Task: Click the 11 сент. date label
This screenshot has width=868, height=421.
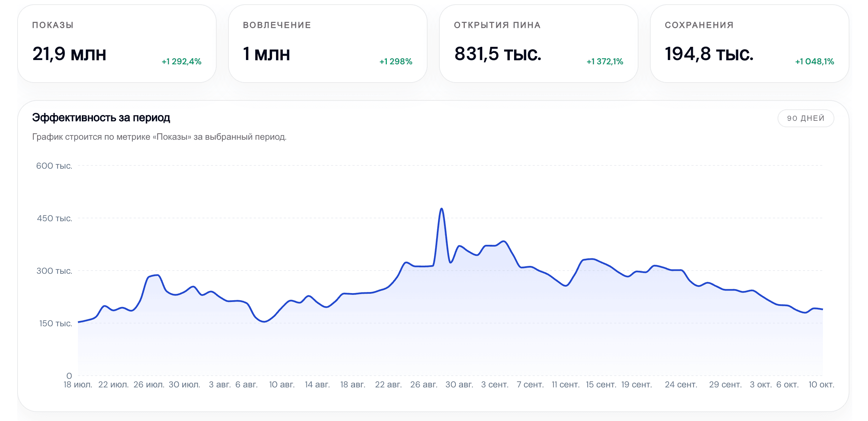Action: coord(565,385)
